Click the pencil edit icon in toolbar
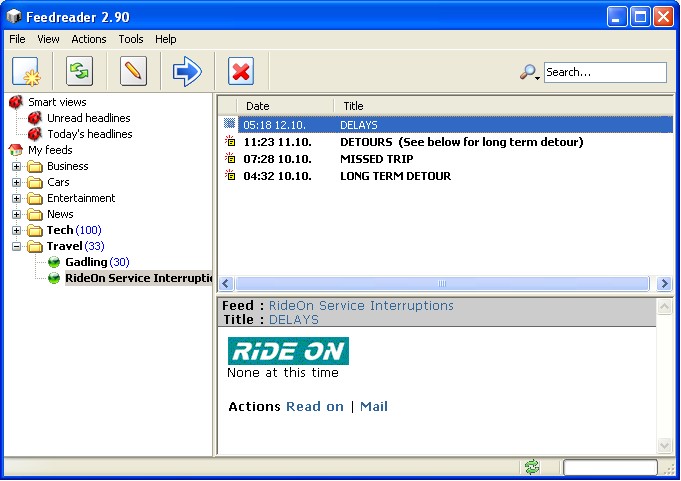681x481 pixels. click(x=133, y=72)
